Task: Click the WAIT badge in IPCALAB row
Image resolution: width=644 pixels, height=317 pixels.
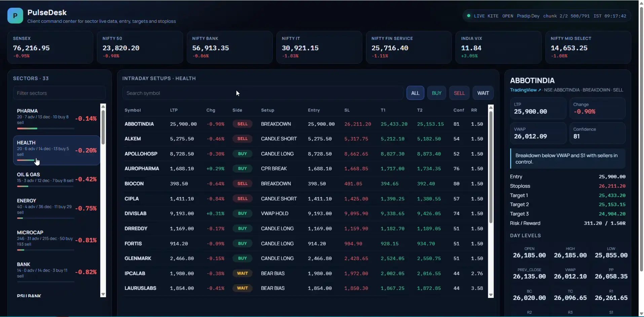Action: pos(242,273)
